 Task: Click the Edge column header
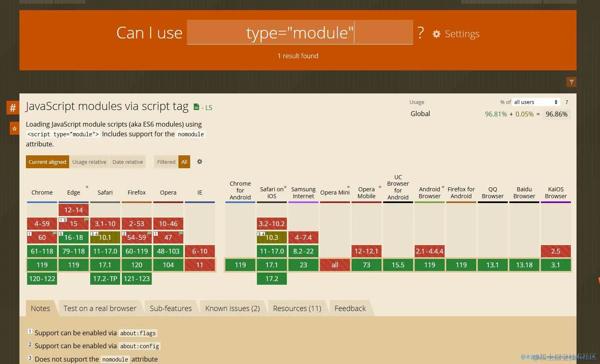[74, 193]
